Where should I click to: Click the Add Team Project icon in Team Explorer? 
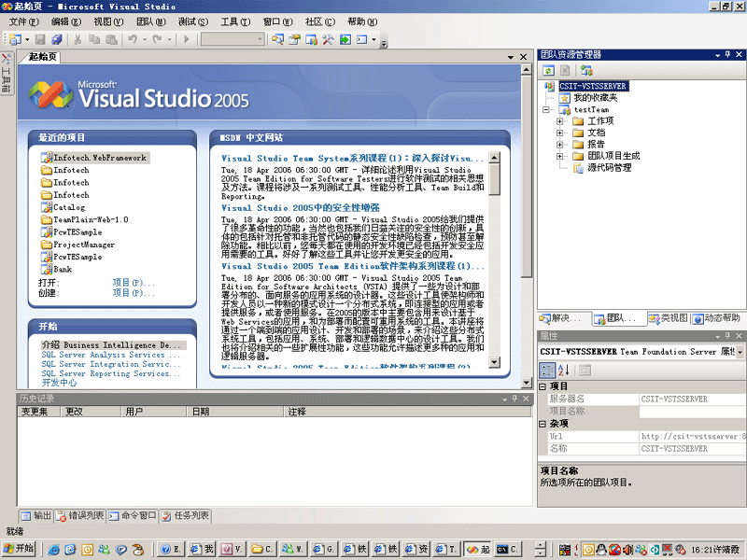tap(586, 71)
